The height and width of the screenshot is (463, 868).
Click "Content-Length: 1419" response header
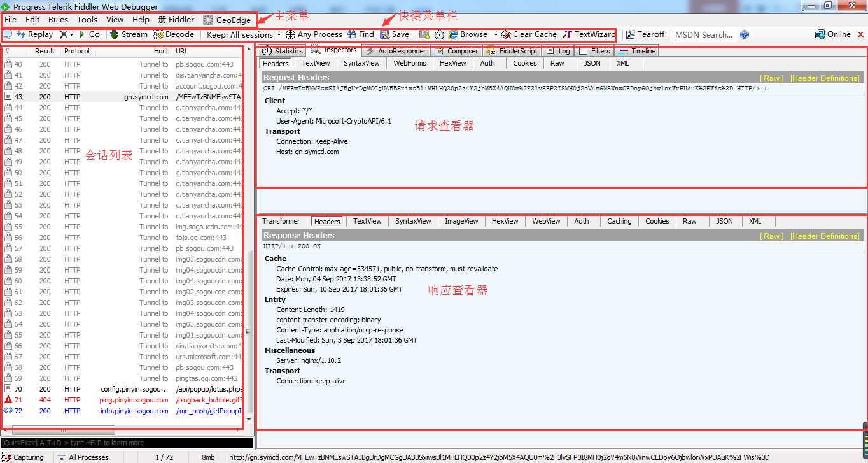point(311,310)
